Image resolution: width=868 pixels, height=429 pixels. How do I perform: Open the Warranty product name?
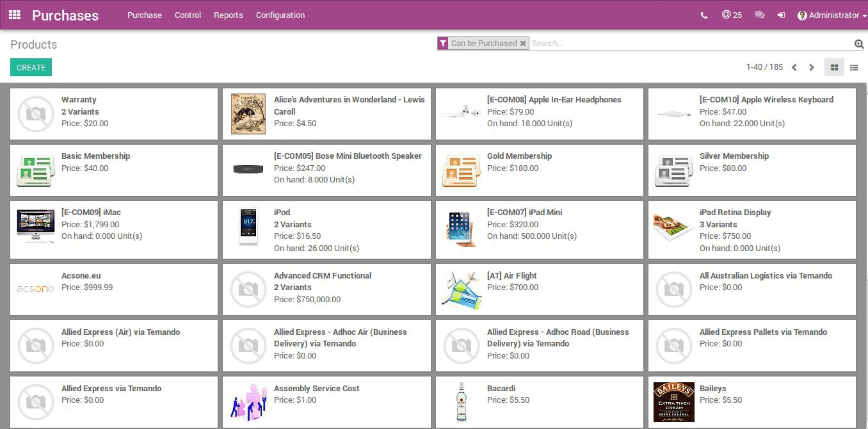[79, 100]
